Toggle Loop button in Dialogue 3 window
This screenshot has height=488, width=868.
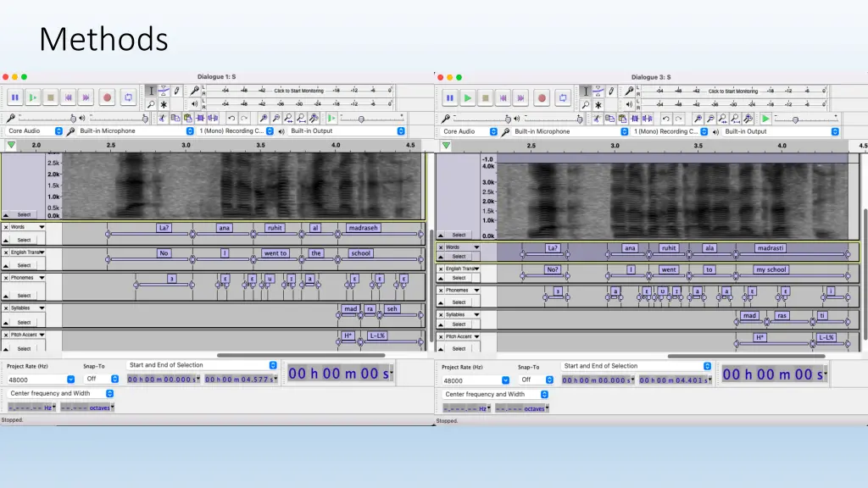click(563, 98)
